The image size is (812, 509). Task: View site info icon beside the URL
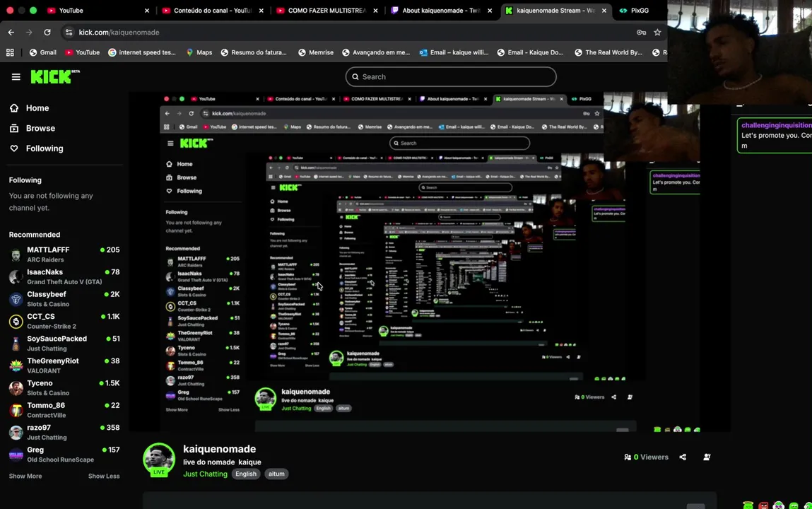tap(69, 32)
